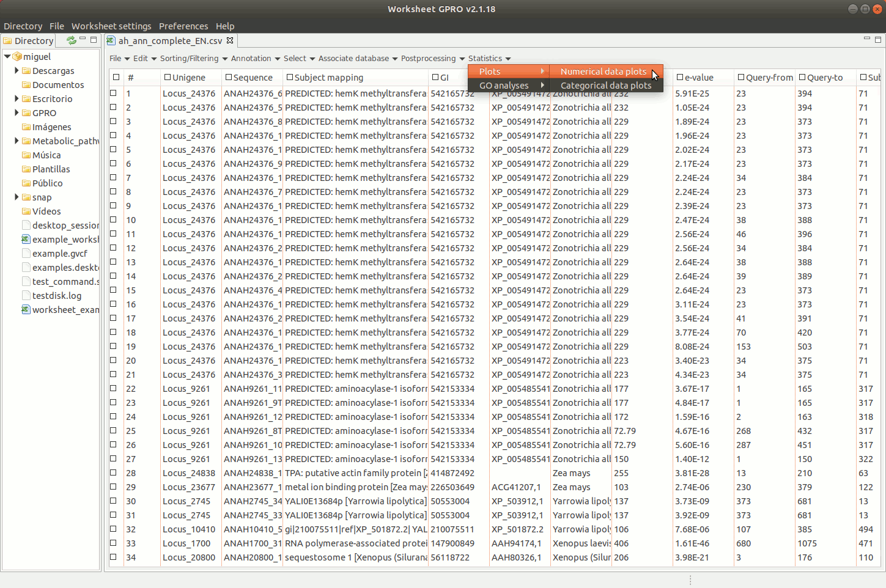Screen dimensions: 886x588
Task: Open testdisk.log in the directory tree
Action: pyautogui.click(x=57, y=296)
